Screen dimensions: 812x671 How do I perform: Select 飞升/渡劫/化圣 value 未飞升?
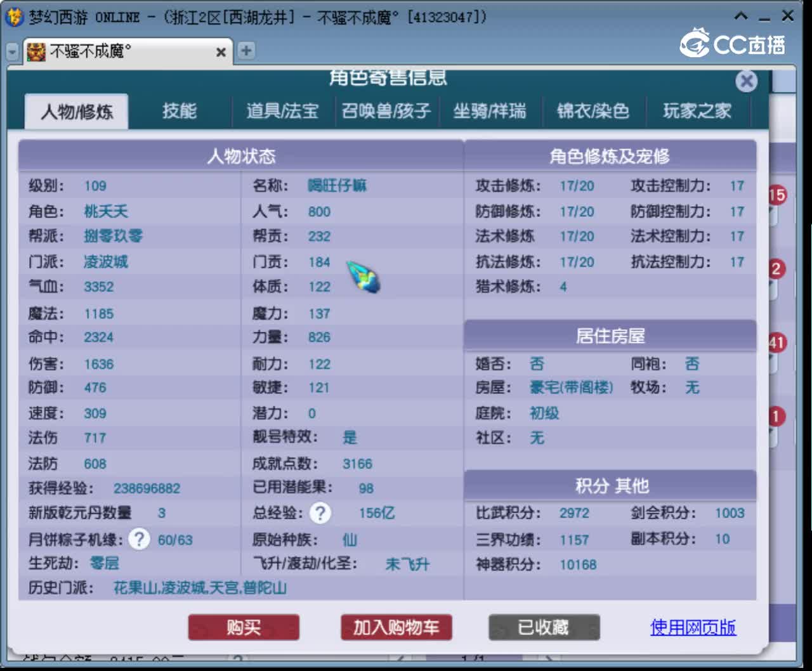[407, 564]
